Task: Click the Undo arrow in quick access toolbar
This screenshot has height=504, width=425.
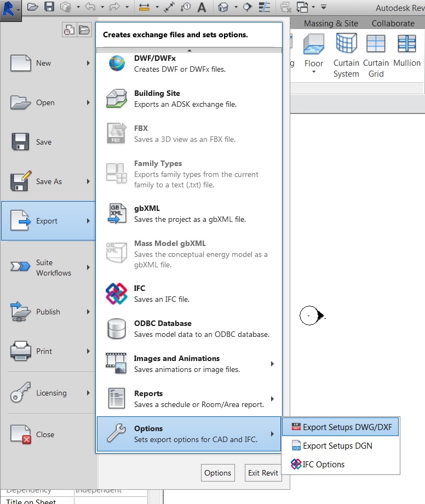Action: tap(90, 7)
